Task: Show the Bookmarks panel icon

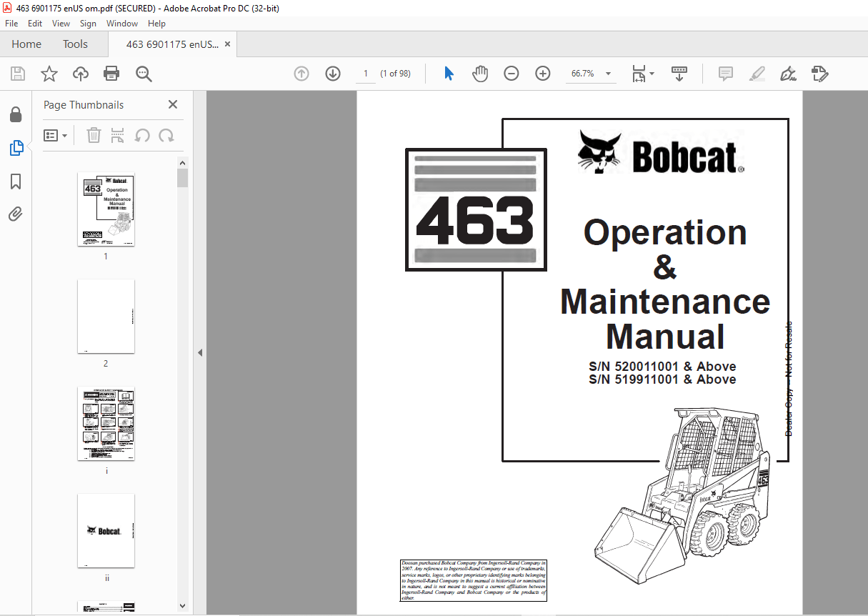Action: click(16, 182)
